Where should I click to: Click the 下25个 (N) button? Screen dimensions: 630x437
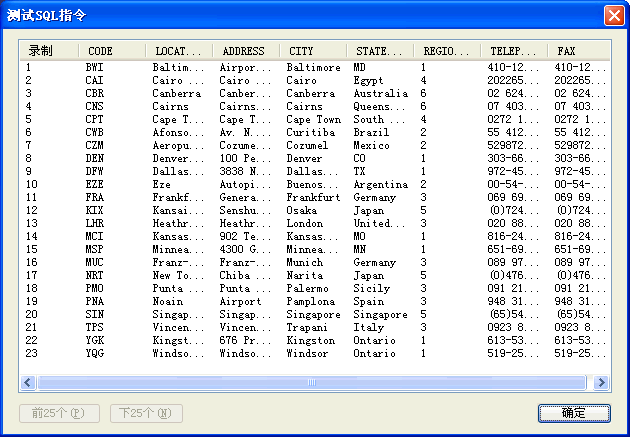point(146,413)
